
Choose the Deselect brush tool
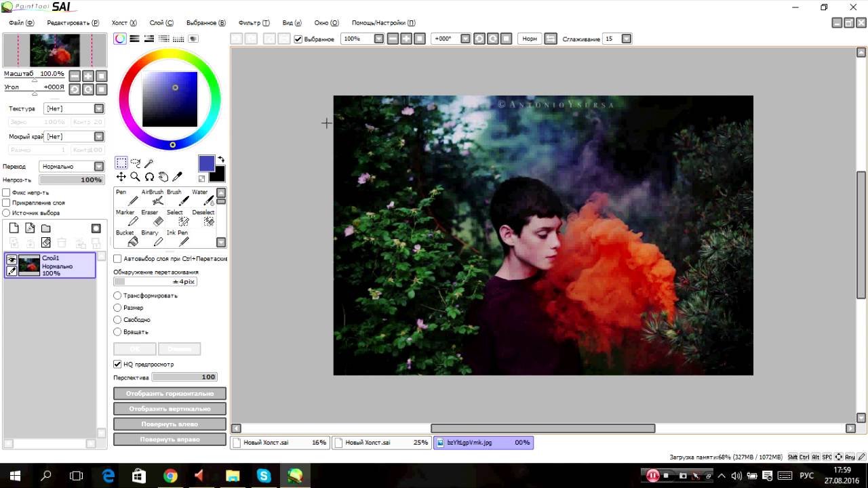[x=203, y=218]
